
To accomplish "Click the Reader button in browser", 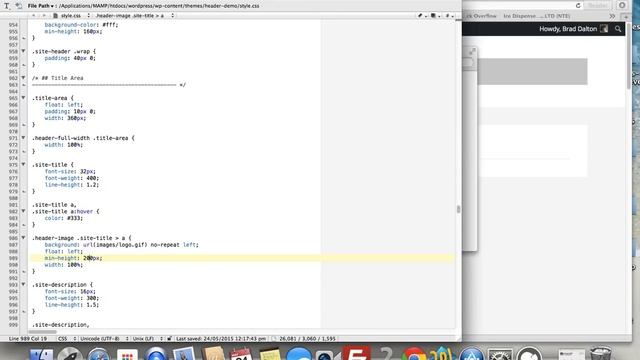I will [x=597, y=5].
